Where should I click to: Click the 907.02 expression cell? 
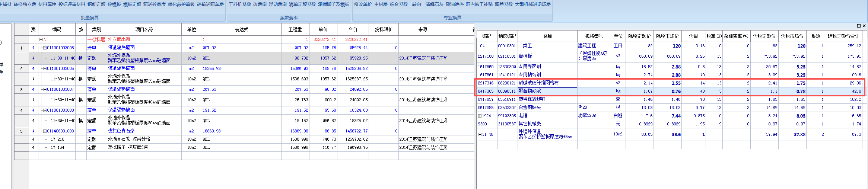[x=242, y=48]
